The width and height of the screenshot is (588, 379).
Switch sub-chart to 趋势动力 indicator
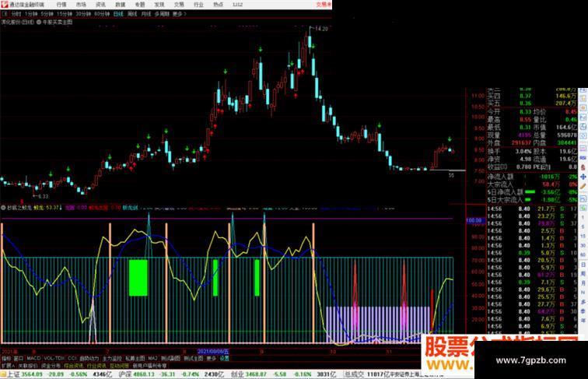coord(89,358)
